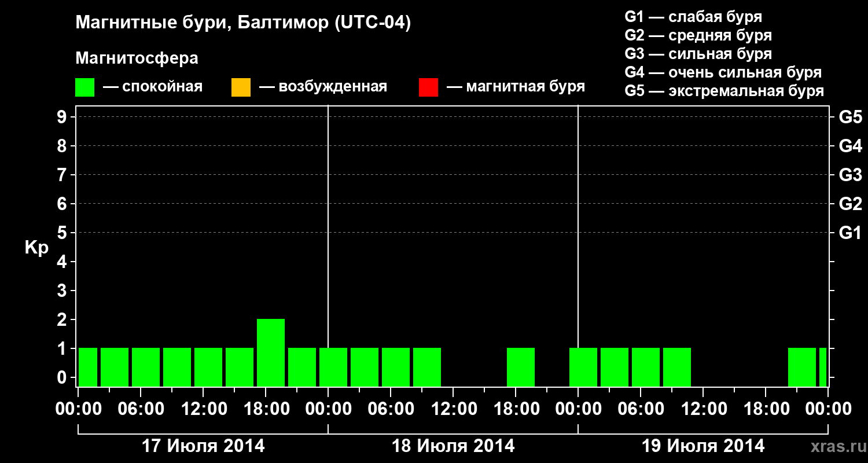Click the 'G3' label on the right axis
Image resolution: width=868 pixels, height=463 pixels.
click(x=851, y=175)
